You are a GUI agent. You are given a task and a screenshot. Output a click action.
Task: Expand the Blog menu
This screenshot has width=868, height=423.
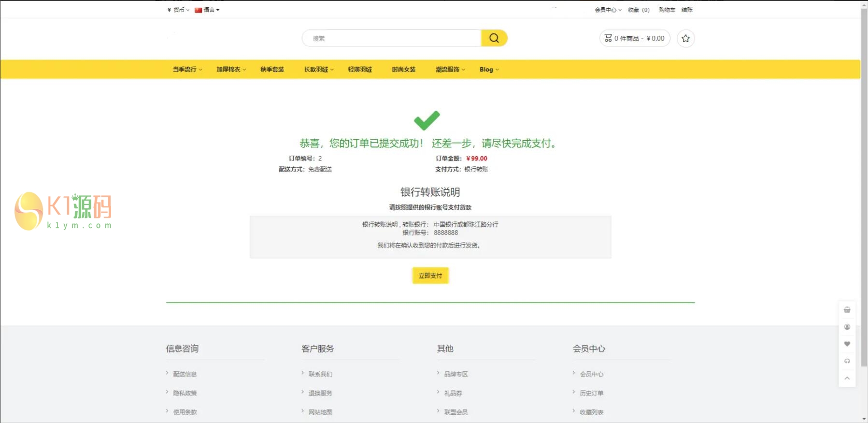[x=489, y=70]
